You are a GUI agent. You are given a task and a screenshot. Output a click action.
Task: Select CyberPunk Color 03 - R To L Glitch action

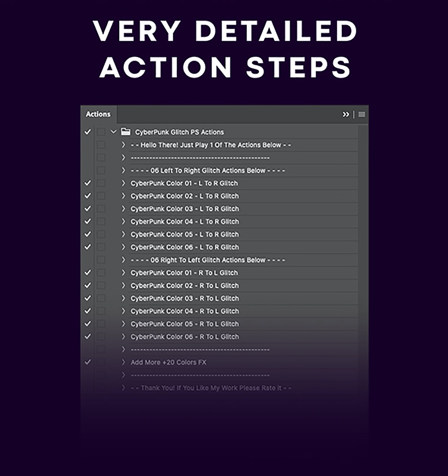click(x=184, y=298)
